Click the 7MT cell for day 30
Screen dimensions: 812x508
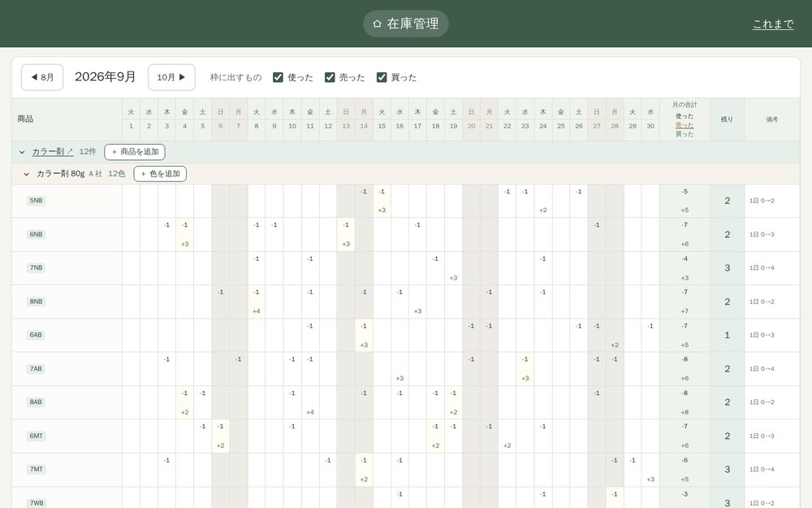pyautogui.click(x=650, y=469)
